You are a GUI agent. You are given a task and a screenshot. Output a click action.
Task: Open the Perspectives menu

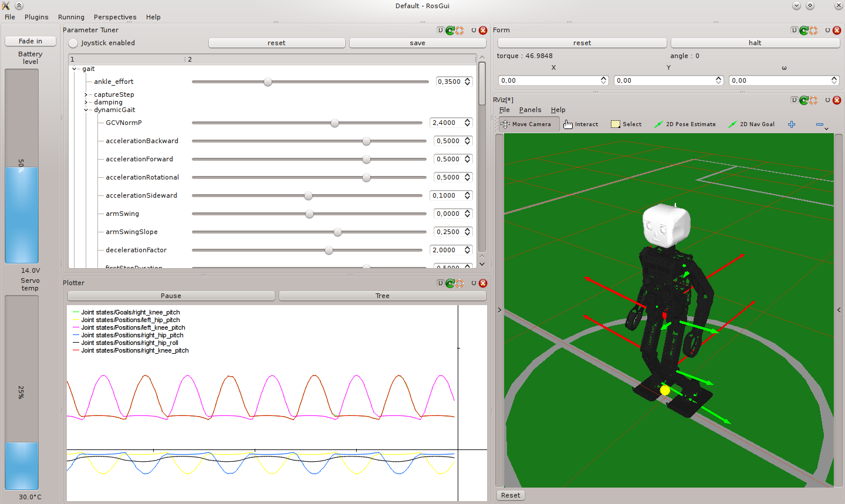[x=115, y=17]
